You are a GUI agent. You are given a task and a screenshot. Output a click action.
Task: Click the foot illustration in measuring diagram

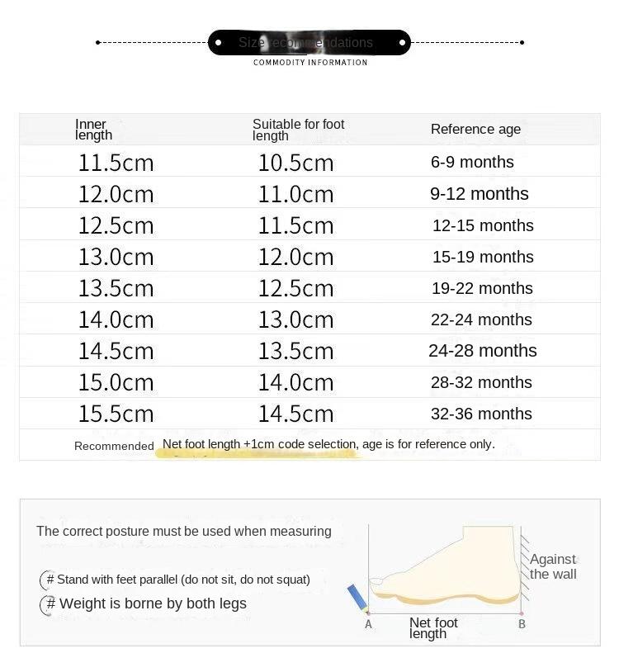pos(445,565)
